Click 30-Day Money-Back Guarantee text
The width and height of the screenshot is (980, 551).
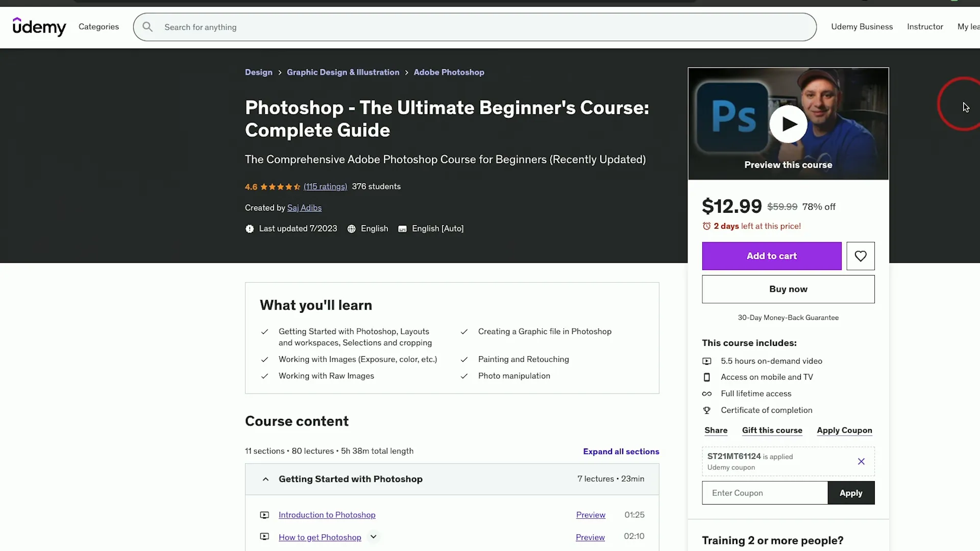tap(788, 318)
